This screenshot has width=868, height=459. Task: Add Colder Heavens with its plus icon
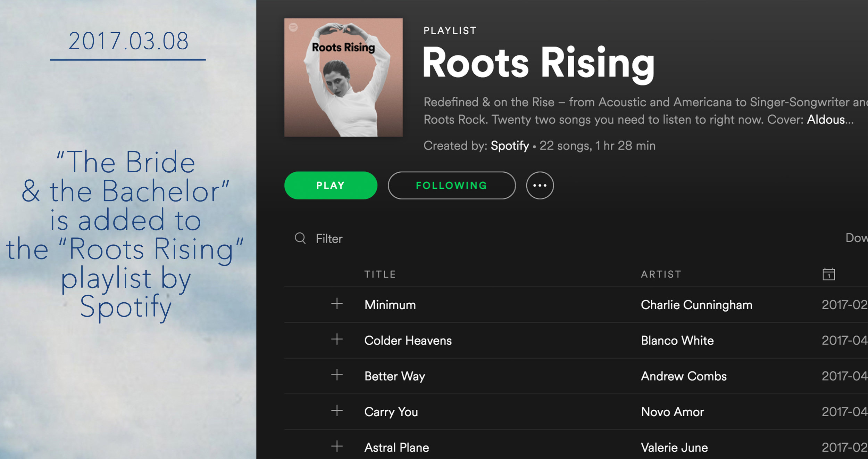coord(337,339)
